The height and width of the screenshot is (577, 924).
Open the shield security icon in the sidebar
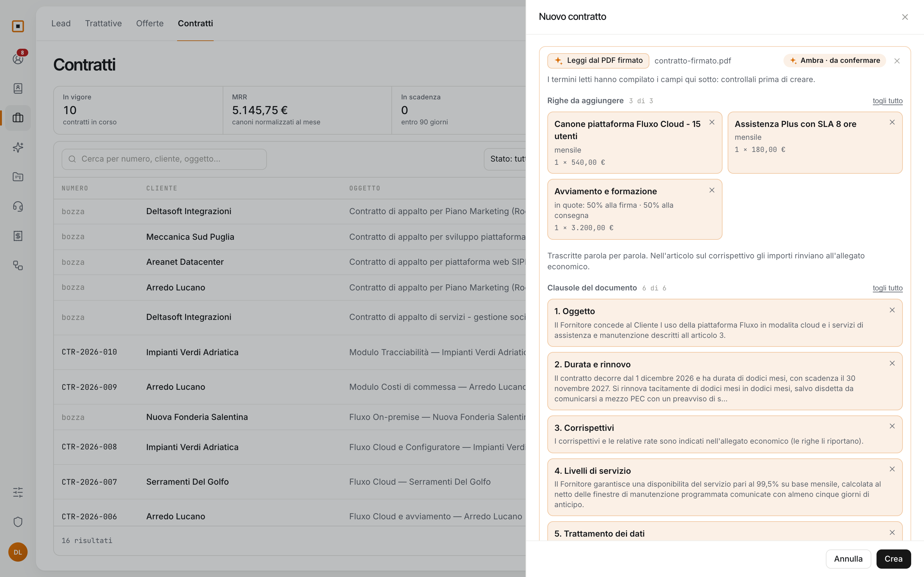pyautogui.click(x=18, y=522)
